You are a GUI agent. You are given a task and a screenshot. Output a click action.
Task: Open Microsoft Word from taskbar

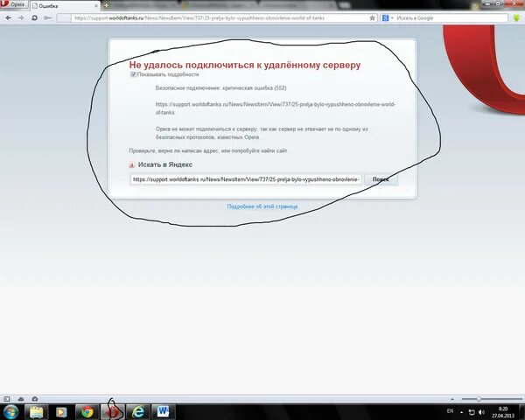point(164,412)
